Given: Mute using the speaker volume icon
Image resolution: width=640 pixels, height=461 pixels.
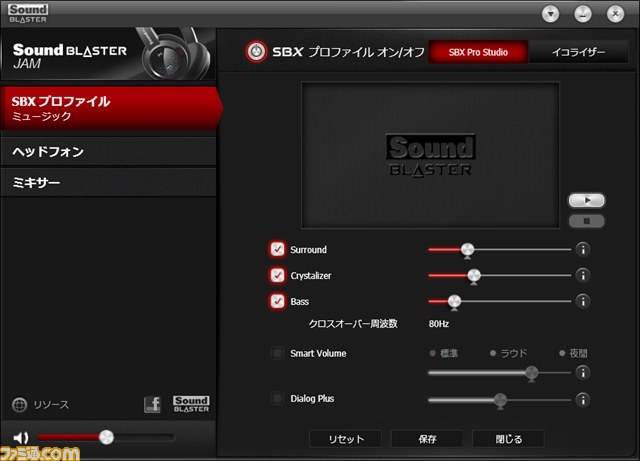Looking at the screenshot, I should pos(21,437).
